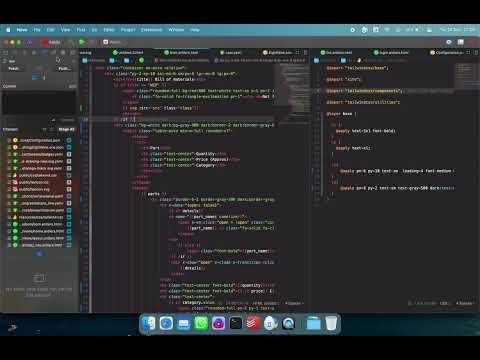This screenshot has width=480, height=360.
Task: Open 4 Spaces indentation selector in right pane
Action: (x=464, y=303)
